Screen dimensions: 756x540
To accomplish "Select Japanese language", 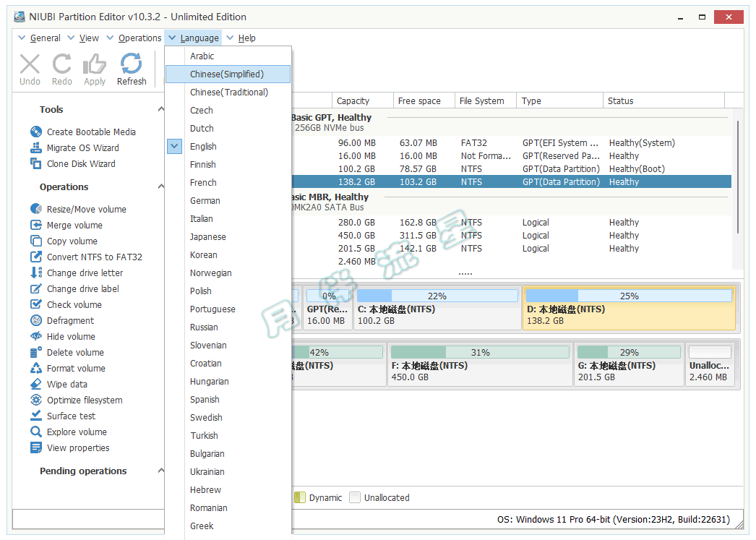I will click(x=228, y=236).
